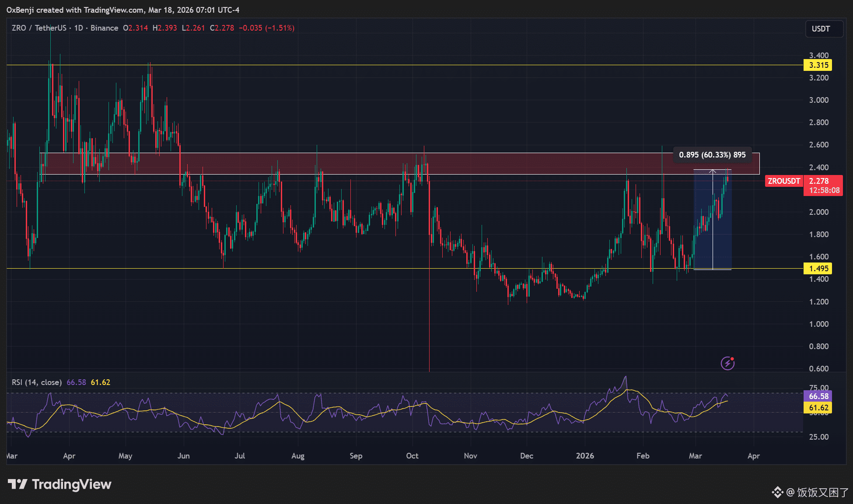Click the TradingView wordmark text
This screenshot has width=853, height=504.
pyautogui.click(x=72, y=484)
